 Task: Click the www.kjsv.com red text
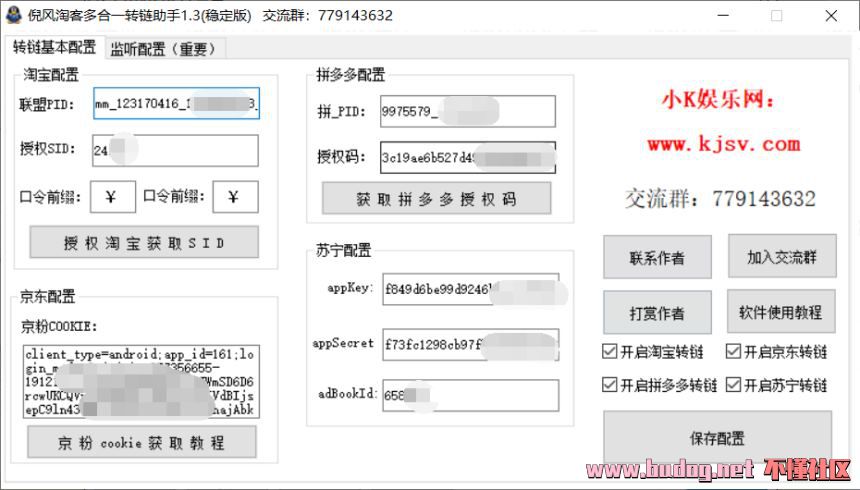[723, 144]
